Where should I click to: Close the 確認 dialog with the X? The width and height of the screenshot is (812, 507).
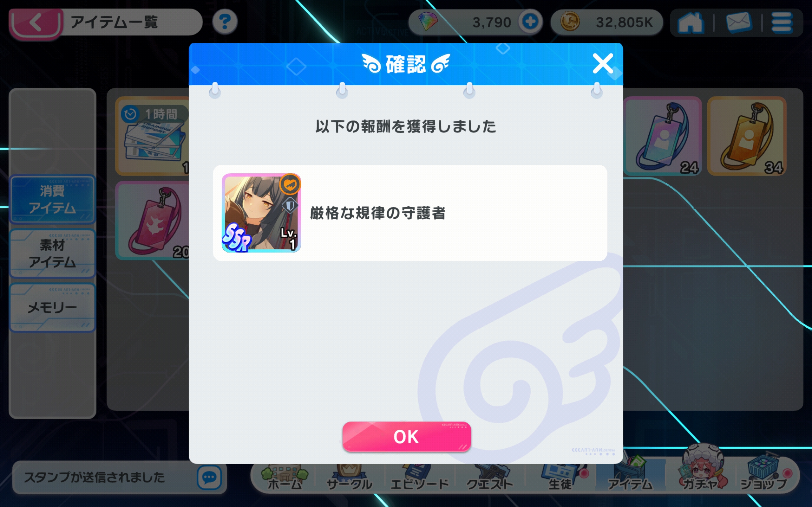pos(603,63)
